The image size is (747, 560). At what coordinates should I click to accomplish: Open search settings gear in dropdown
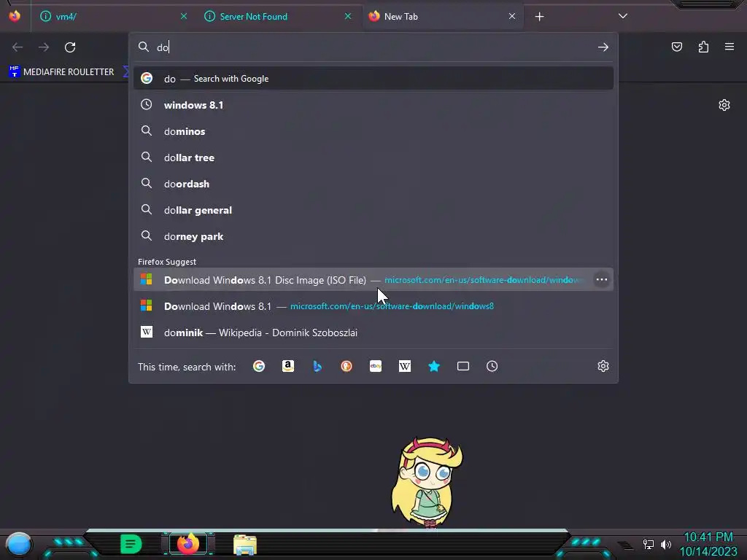603,366
